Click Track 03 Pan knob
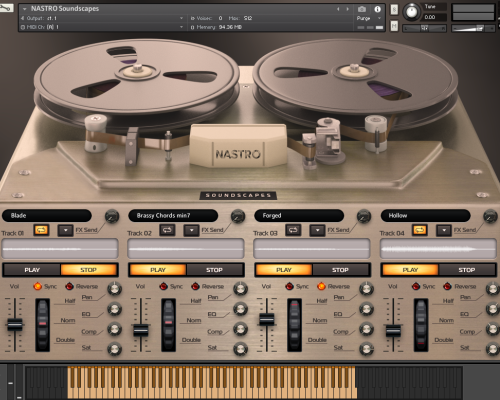Image resolution: width=500 pixels, height=400 pixels. [x=366, y=289]
